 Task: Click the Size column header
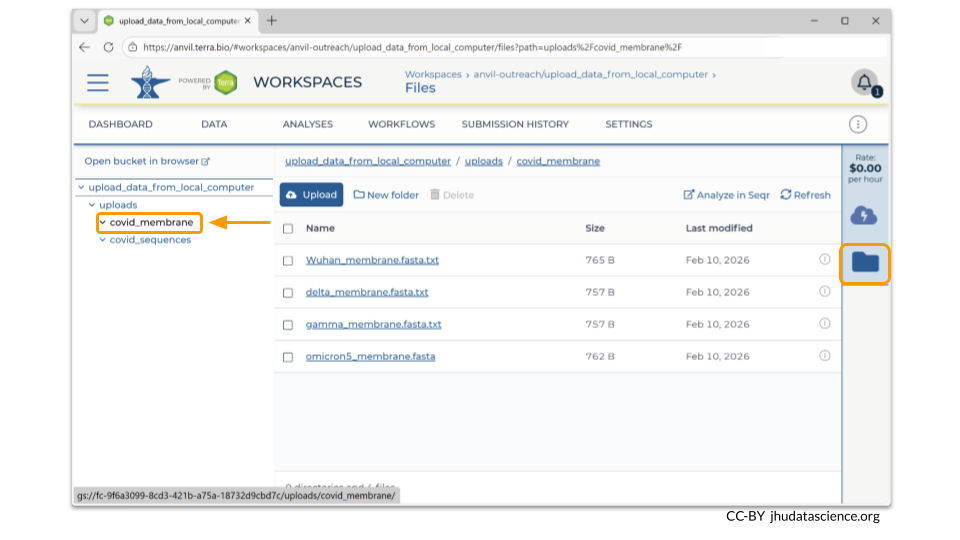tap(594, 228)
